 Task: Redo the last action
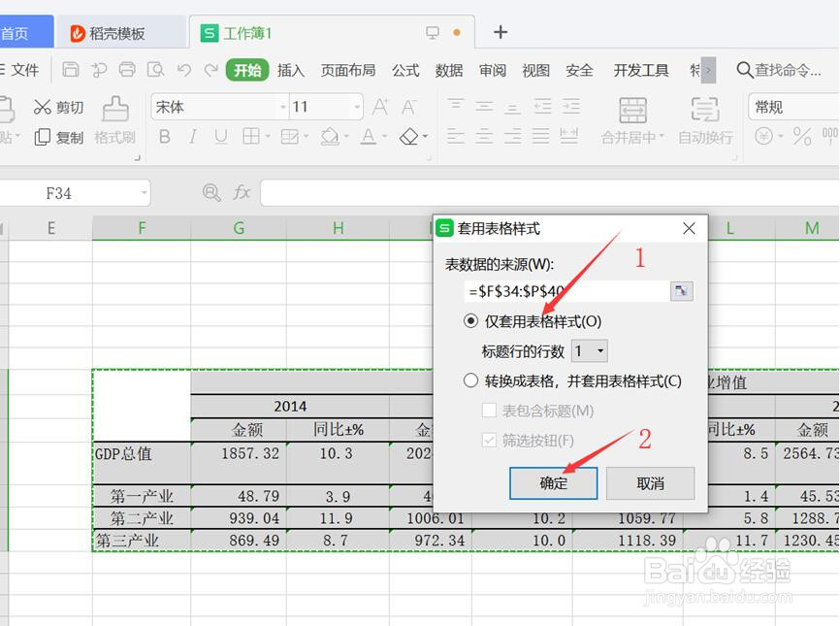(x=211, y=70)
